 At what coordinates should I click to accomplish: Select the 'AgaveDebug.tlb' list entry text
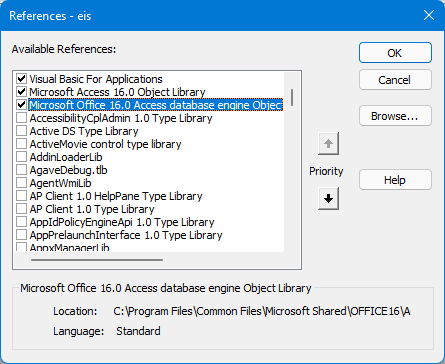coord(68,170)
